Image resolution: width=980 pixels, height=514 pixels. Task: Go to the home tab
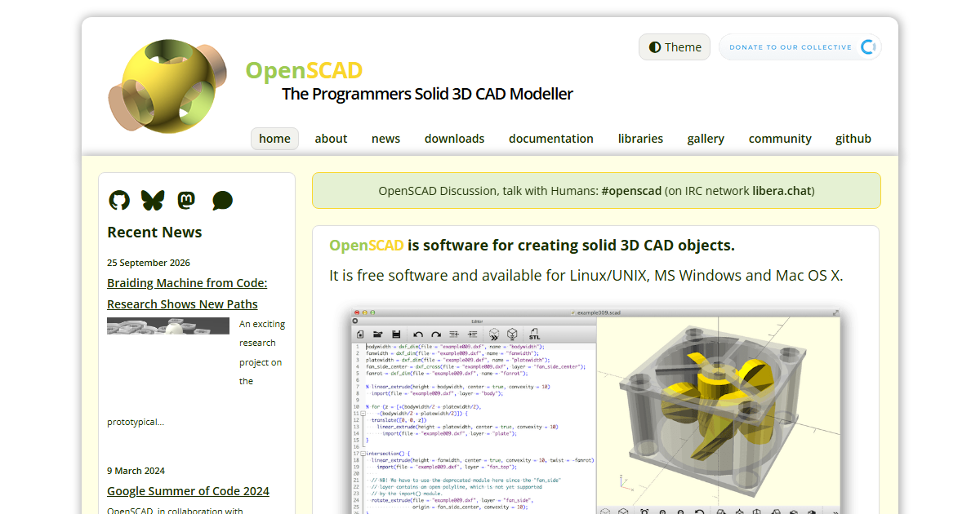point(274,139)
